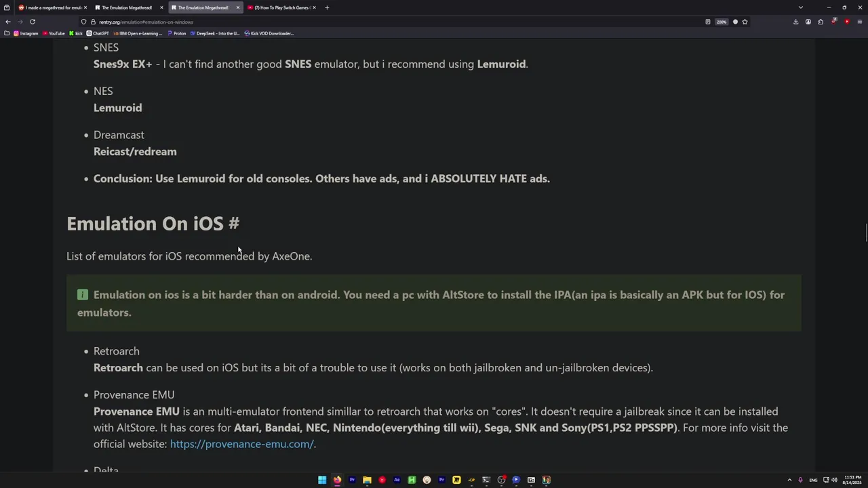Open the extensions puzzle icon
Viewport: 868px width, 488px height.
coord(821,22)
